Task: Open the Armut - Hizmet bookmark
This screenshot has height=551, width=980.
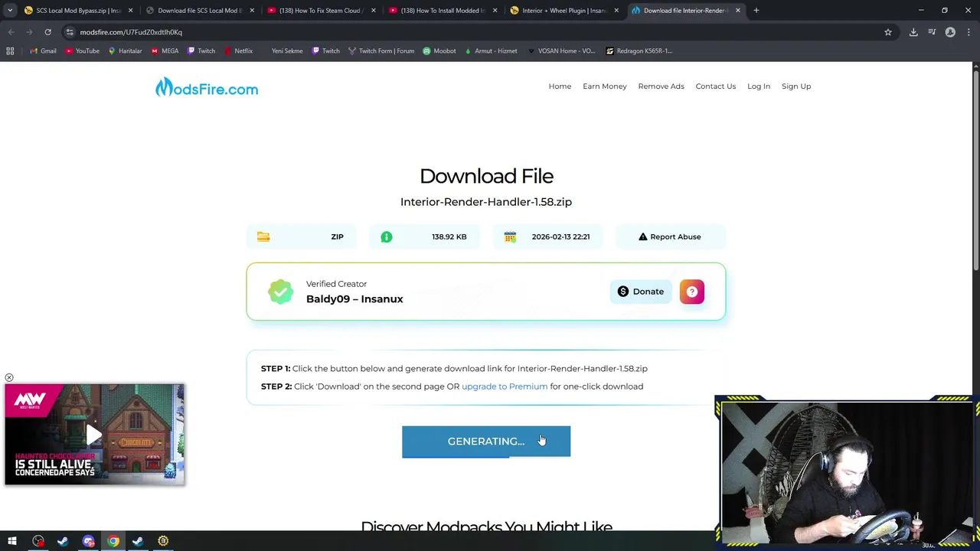Action: tap(491, 51)
